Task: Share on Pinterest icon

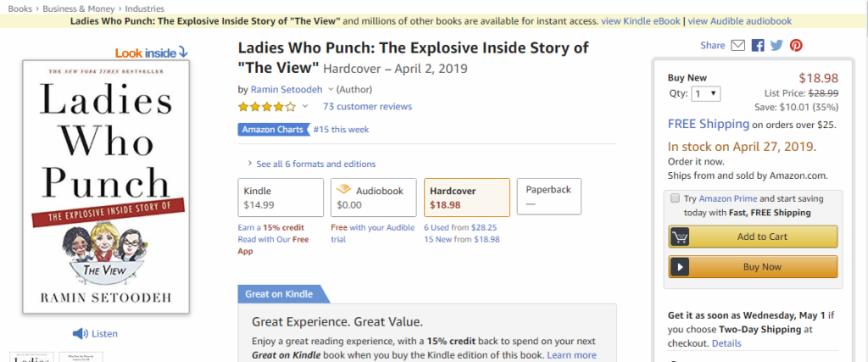Action: click(796, 46)
